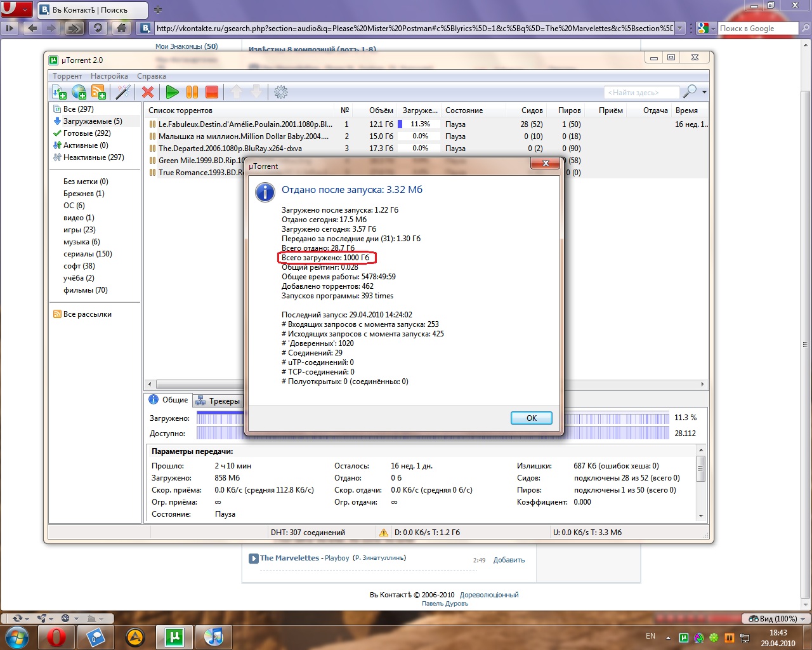Viewport: 812px width, 650px height.
Task: Click the Windows Start button
Action: click(17, 637)
